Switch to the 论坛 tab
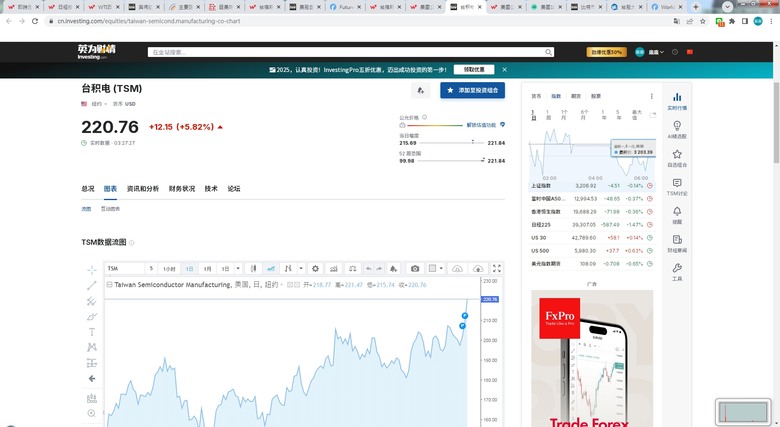Screen dimensions: 780x427 click(x=234, y=189)
